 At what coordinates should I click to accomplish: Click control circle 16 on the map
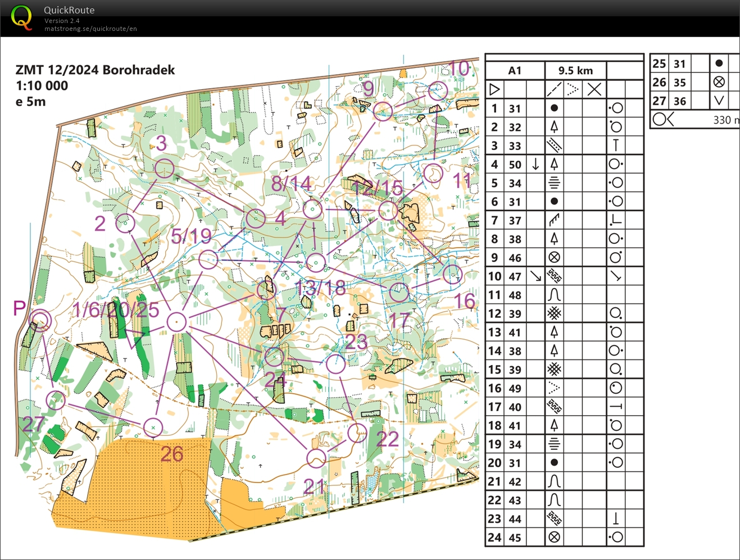452,274
